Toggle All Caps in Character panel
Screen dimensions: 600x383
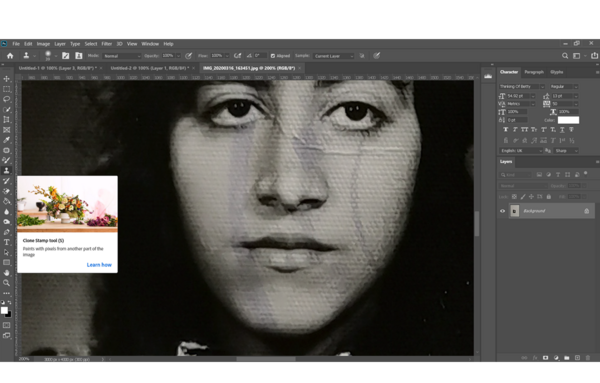pyautogui.click(x=525, y=130)
